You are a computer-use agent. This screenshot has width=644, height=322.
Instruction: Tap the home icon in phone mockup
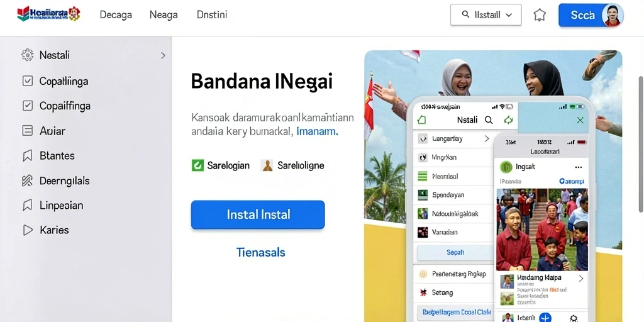[422, 120]
